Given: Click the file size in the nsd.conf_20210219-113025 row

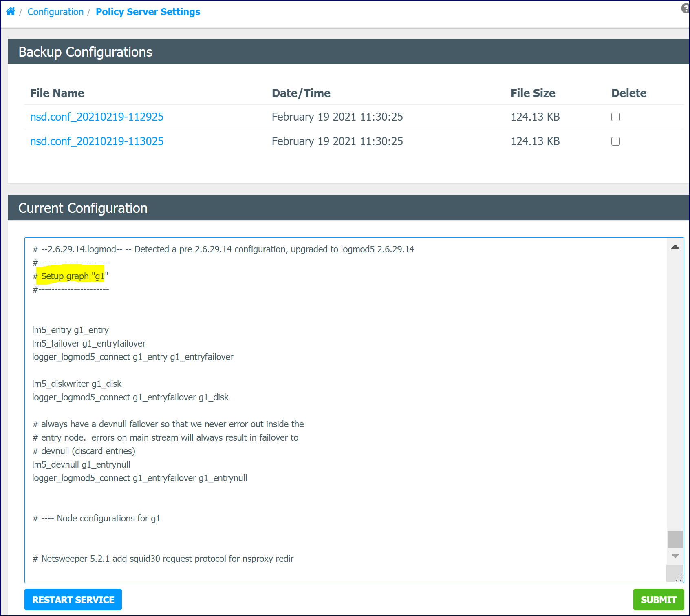Looking at the screenshot, I should [535, 141].
